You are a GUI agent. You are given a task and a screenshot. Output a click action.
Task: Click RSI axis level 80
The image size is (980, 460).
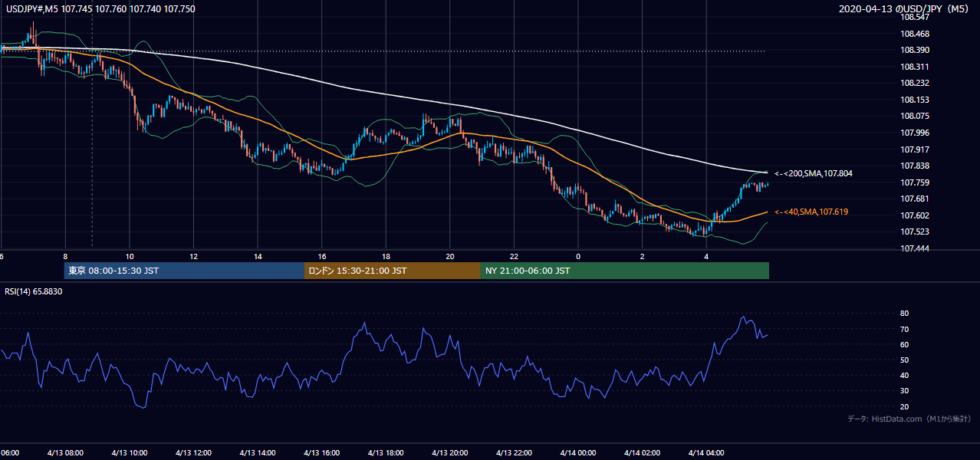tap(904, 314)
